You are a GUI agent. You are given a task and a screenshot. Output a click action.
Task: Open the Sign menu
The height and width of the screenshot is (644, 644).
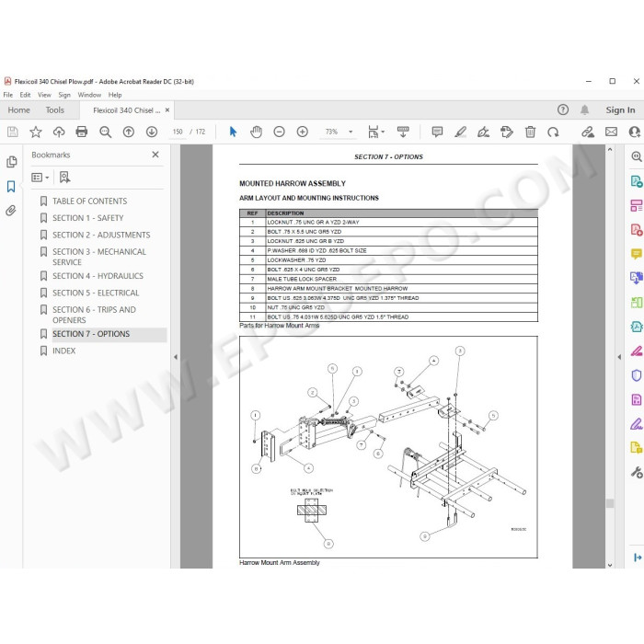[64, 95]
